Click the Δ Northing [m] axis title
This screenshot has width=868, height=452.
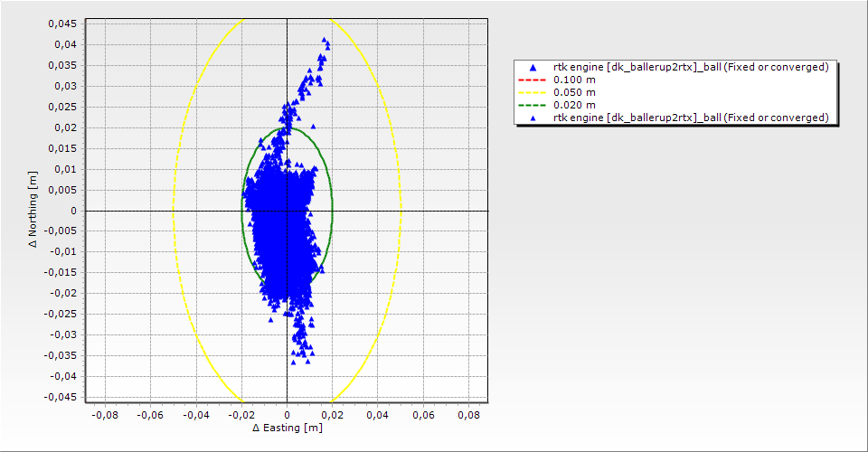click(33, 209)
